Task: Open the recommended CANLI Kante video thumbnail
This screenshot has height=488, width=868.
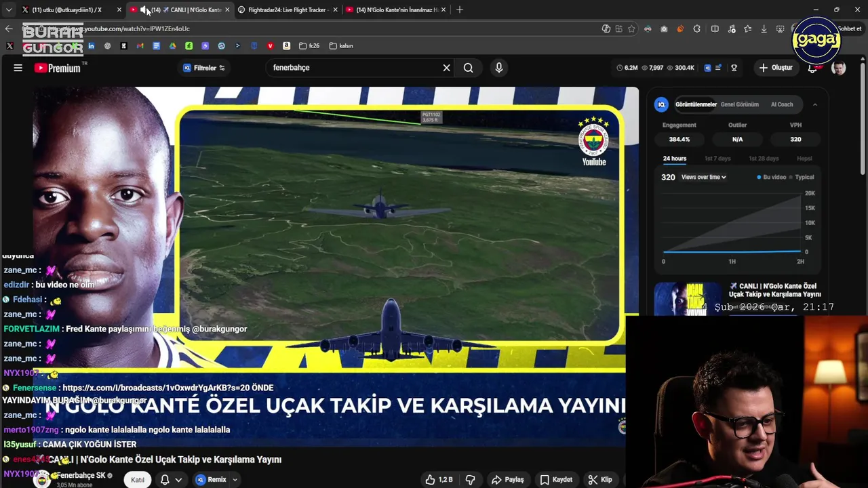Action: click(688, 299)
